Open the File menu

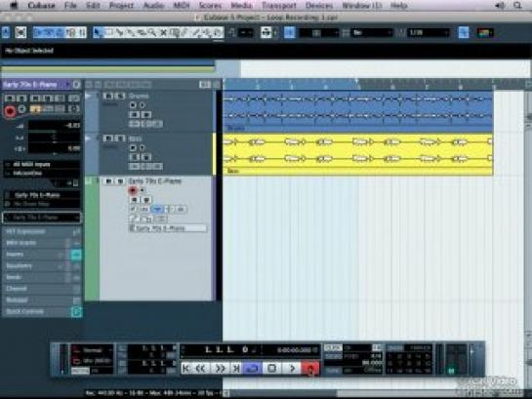pos(70,6)
